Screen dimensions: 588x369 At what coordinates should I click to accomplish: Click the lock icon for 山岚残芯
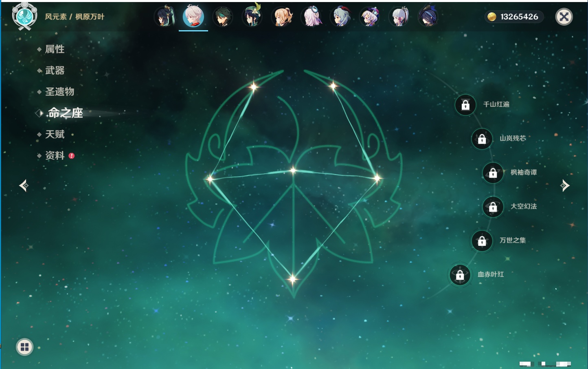tap(482, 139)
